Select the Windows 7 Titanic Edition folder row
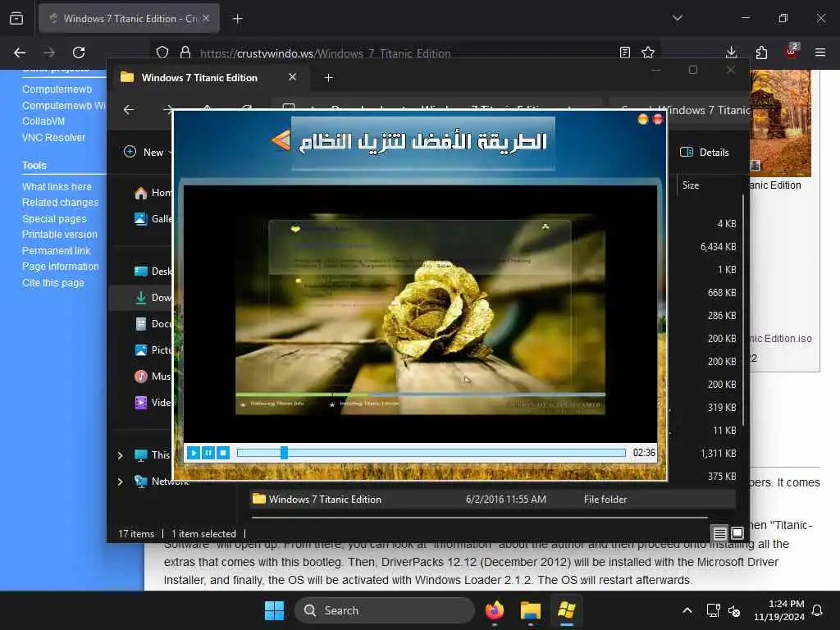Viewport: 840px width, 630px height. point(493,500)
